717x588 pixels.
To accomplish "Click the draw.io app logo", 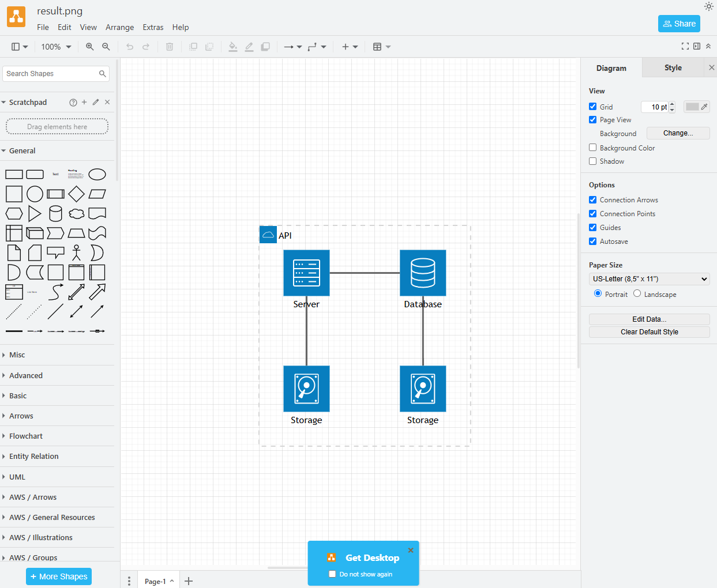I will point(16,17).
